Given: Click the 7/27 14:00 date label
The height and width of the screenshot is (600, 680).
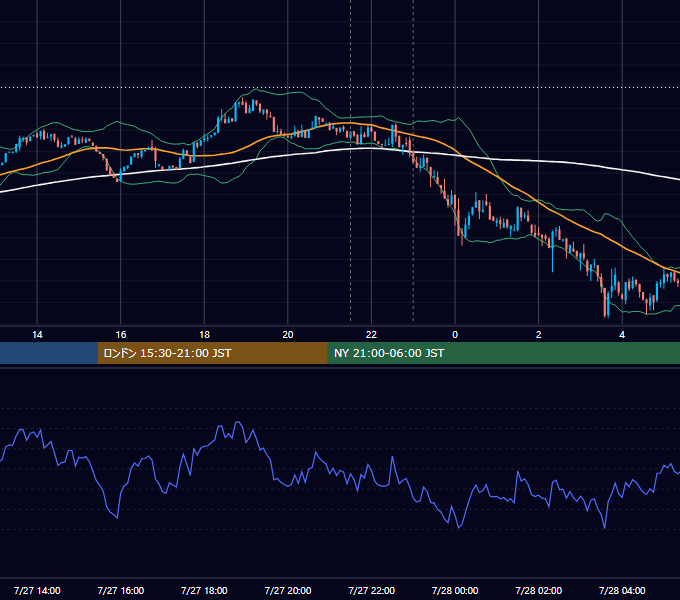Looking at the screenshot, I should tap(37, 590).
